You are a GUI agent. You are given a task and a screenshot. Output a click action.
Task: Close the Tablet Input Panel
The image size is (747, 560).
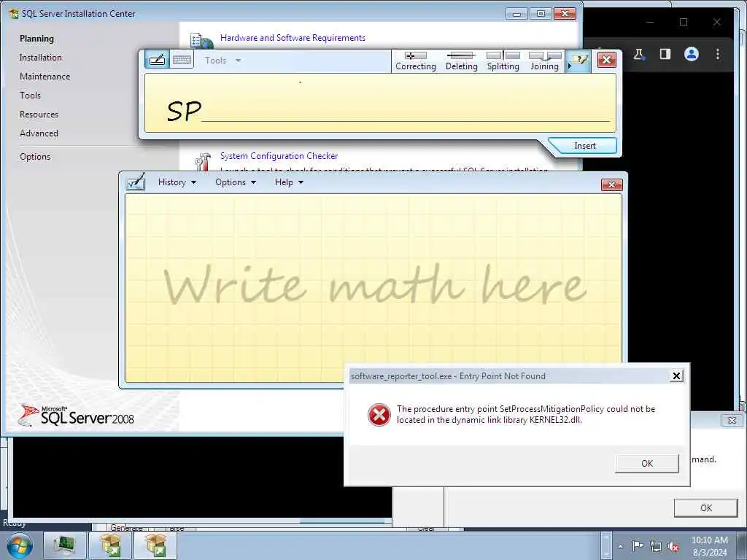tap(606, 60)
